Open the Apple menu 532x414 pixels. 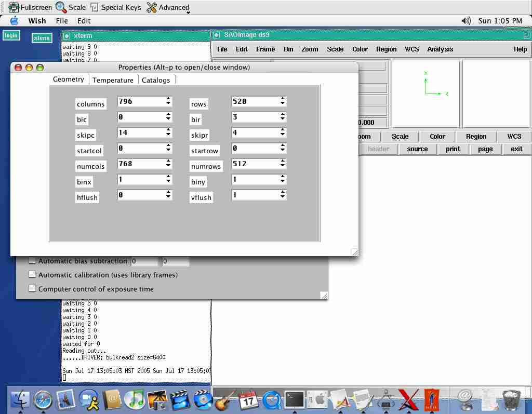click(14, 21)
